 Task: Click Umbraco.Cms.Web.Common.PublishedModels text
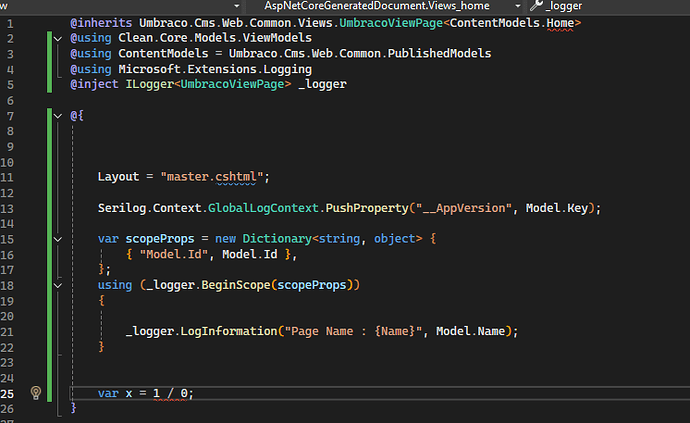click(360, 53)
